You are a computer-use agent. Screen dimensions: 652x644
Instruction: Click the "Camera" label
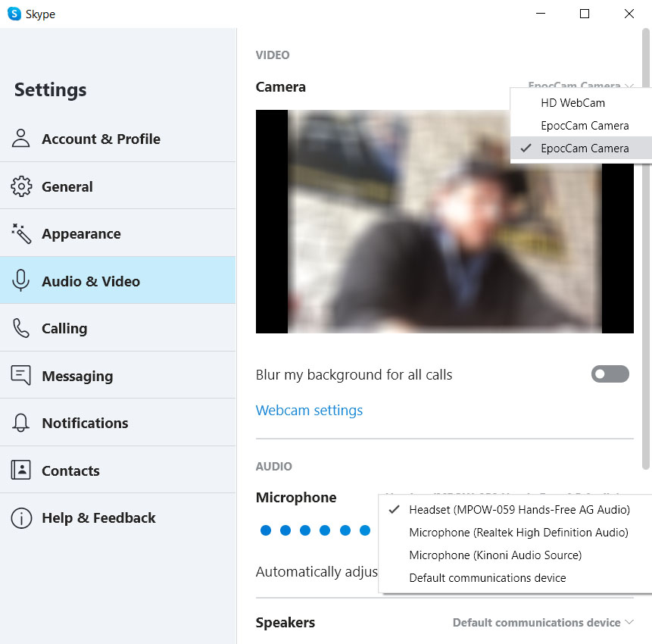(281, 87)
